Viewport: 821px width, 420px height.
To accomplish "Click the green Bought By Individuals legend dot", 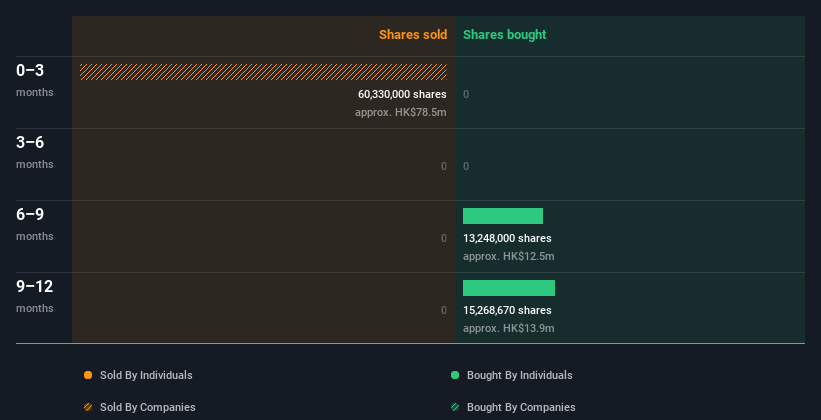I will click(x=455, y=375).
